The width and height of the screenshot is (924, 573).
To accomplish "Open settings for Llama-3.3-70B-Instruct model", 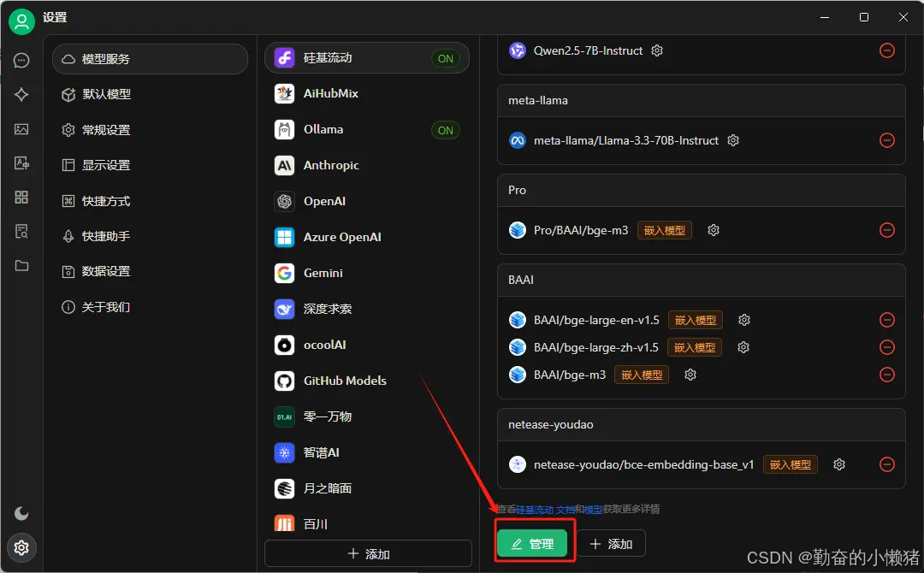I will (x=733, y=140).
